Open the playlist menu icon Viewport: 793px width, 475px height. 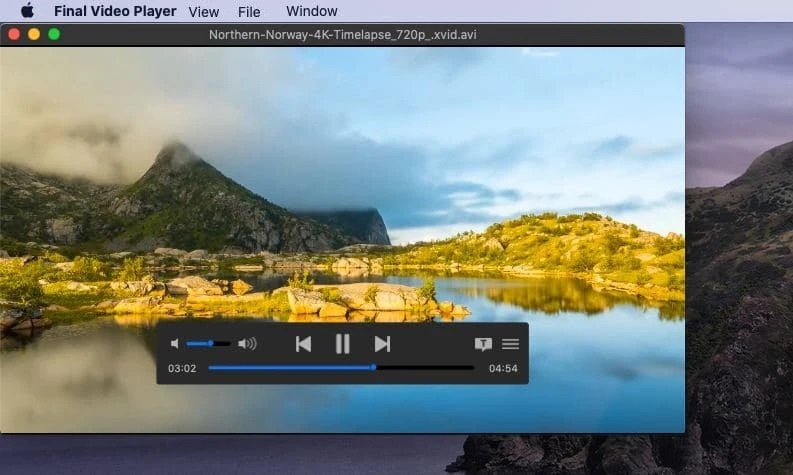click(510, 344)
